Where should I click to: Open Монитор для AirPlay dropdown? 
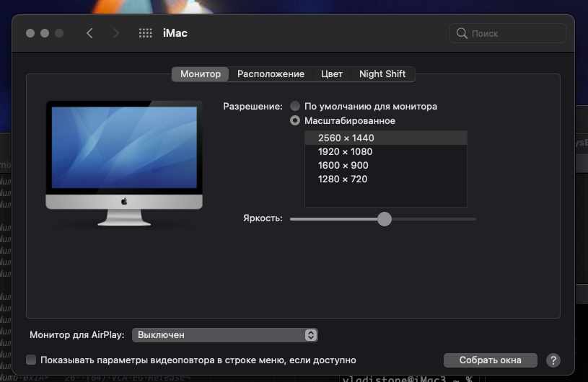point(225,335)
